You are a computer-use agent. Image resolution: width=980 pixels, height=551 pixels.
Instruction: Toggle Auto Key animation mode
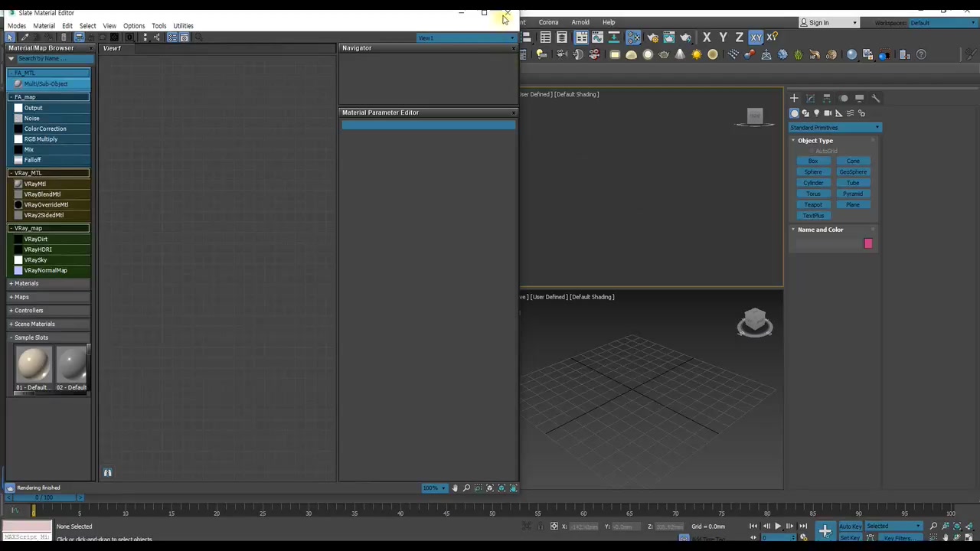tap(850, 527)
